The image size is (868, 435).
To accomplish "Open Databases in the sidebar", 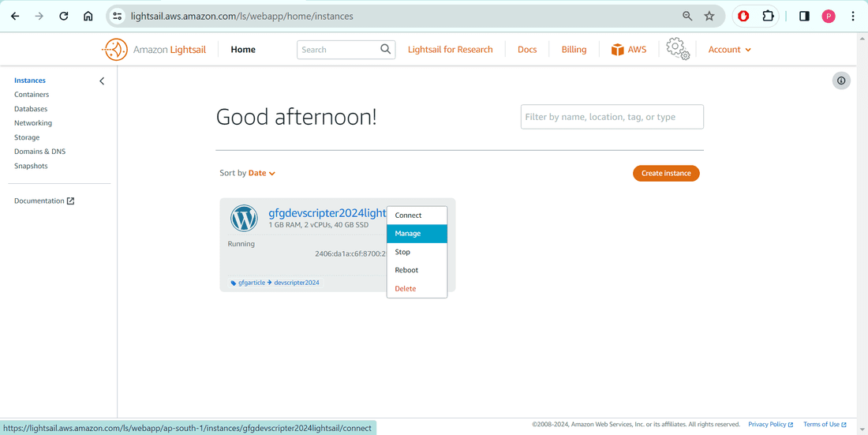I will (x=31, y=109).
